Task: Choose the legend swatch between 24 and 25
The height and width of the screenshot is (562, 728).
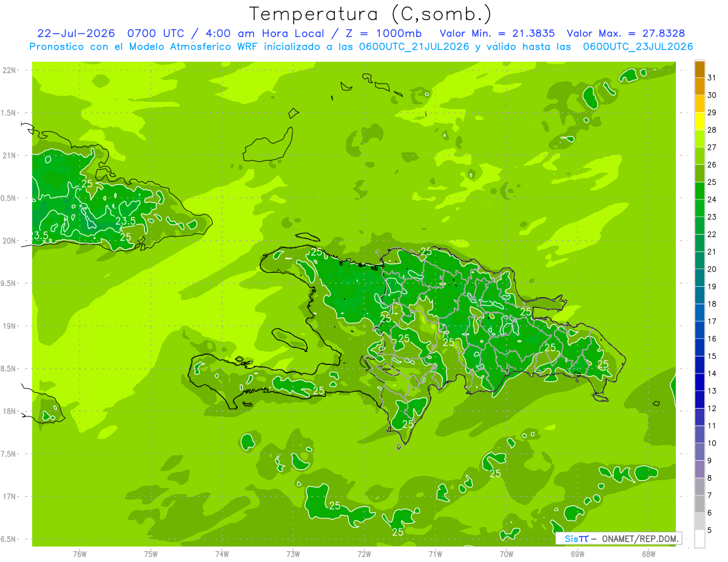Action: point(699,191)
